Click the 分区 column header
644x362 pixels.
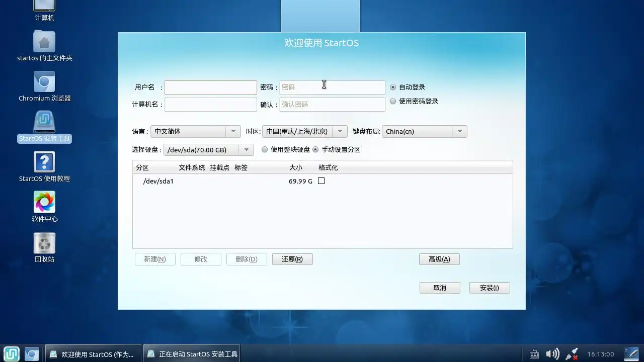click(142, 167)
